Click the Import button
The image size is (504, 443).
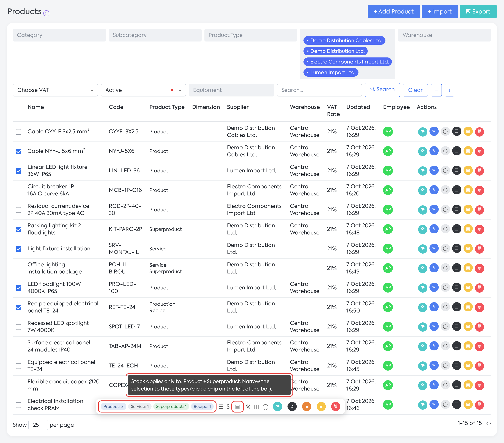(440, 12)
